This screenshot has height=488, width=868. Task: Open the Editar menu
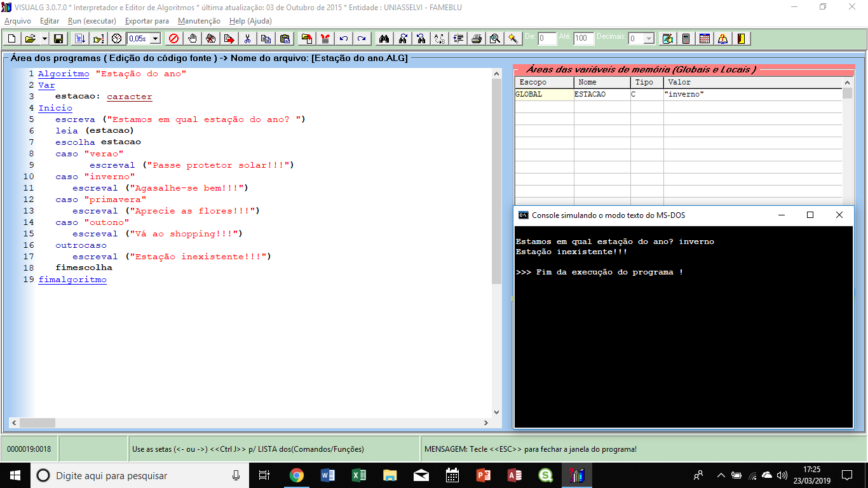click(50, 21)
